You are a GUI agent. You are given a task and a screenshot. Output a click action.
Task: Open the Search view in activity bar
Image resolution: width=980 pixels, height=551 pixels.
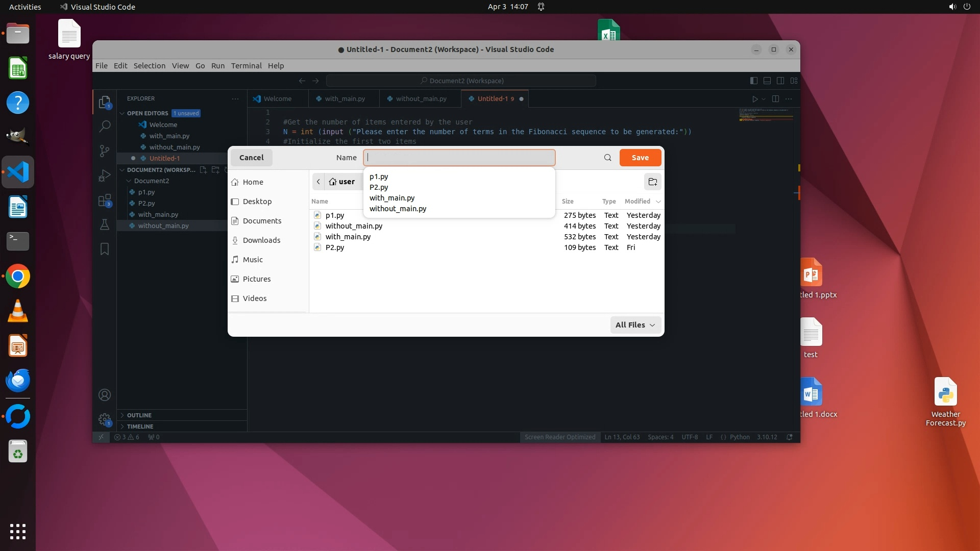click(x=105, y=126)
